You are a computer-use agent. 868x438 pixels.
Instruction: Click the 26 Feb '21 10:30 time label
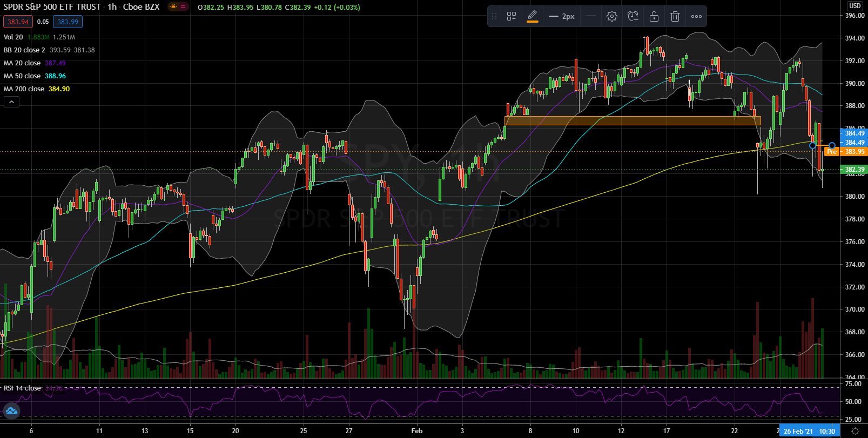coord(809,431)
